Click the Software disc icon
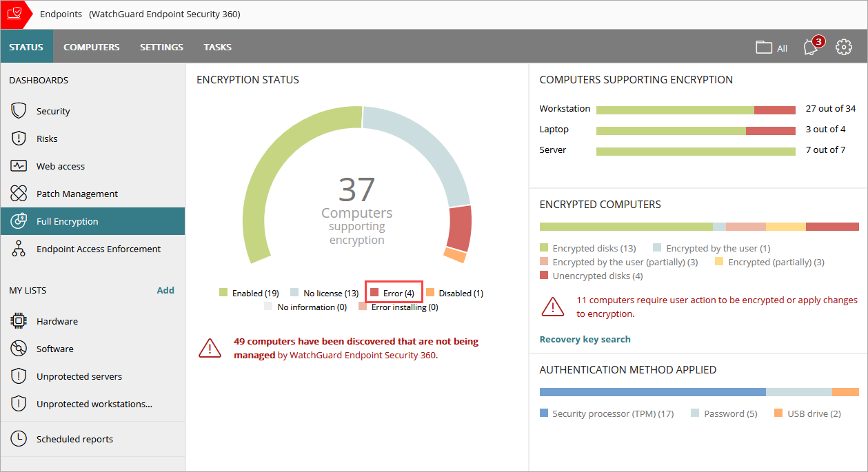The height and width of the screenshot is (472, 868). tap(19, 349)
